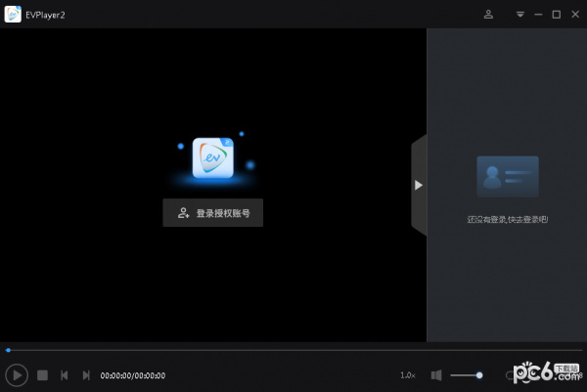The height and width of the screenshot is (392, 587).
Task: Click the not-logged-in prompt text in side panel
Action: [507, 220]
